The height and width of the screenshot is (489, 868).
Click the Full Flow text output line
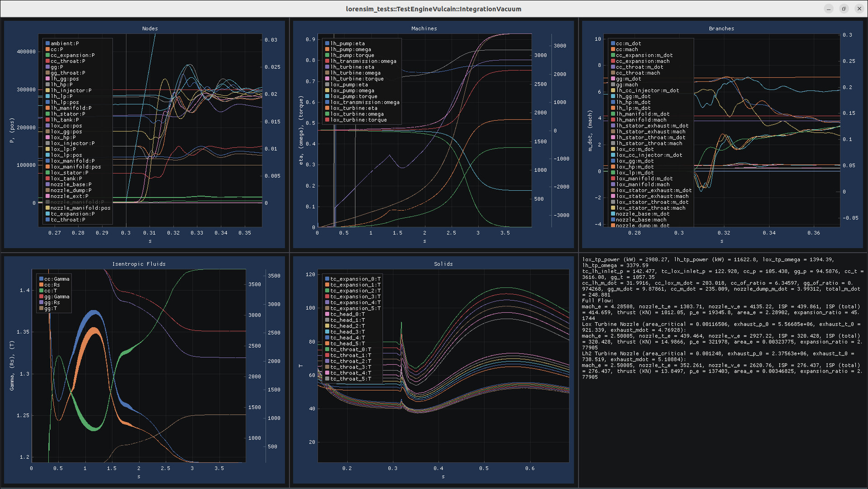click(x=597, y=301)
